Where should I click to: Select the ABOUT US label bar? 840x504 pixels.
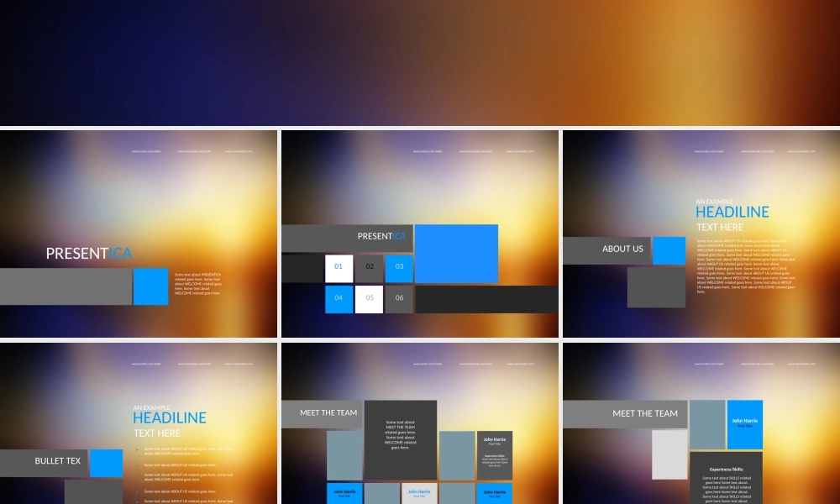[x=606, y=249]
